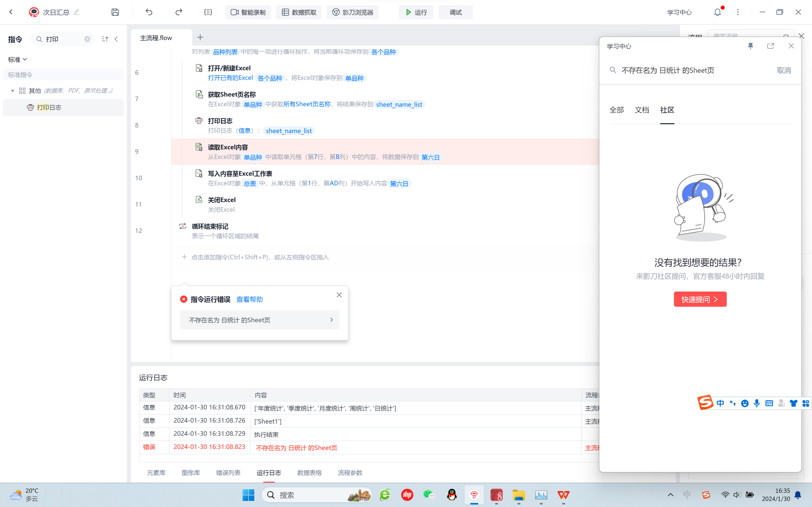Screen dimensions: 812x507
Task: Click the undo arrow icon
Action: [x=149, y=12]
